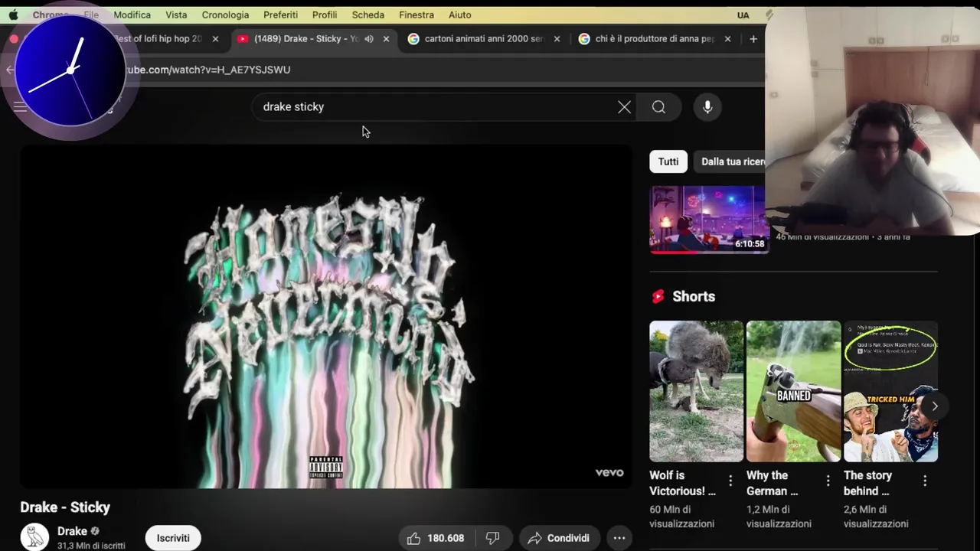Click the vevo logo in video
Screen dimensions: 980x551
[x=609, y=472]
